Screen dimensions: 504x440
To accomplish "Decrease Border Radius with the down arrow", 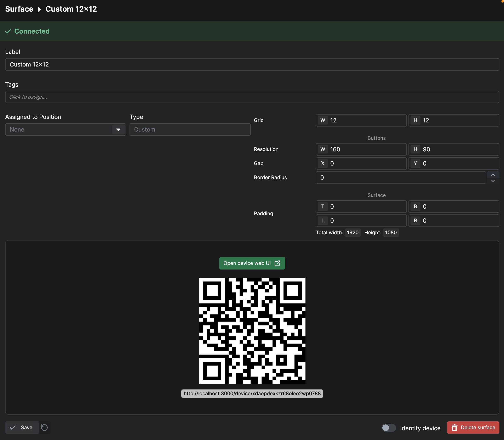I will [493, 181].
